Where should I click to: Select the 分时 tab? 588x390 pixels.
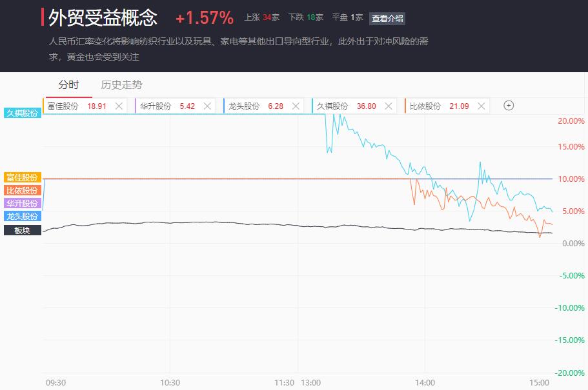point(68,84)
